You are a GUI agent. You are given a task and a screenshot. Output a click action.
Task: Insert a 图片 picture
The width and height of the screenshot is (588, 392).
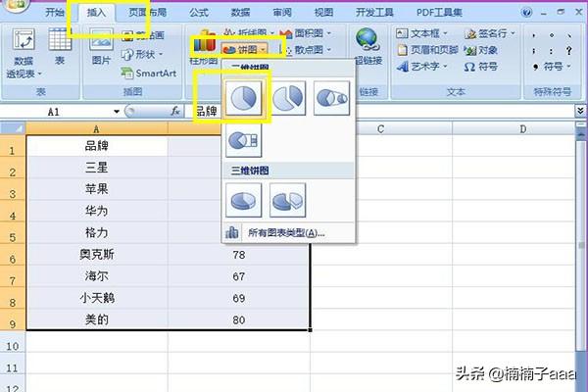(x=101, y=46)
